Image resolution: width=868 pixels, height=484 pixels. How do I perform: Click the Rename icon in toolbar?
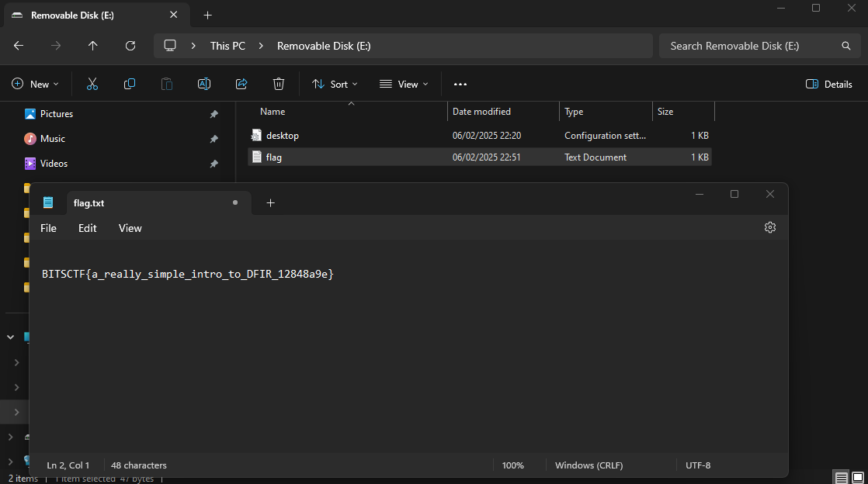click(x=204, y=84)
